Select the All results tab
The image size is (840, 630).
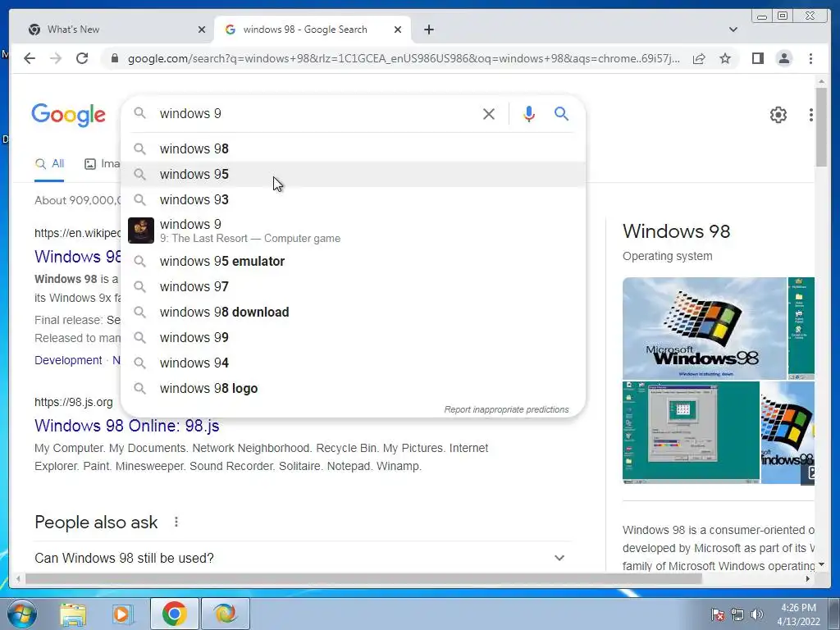point(49,164)
